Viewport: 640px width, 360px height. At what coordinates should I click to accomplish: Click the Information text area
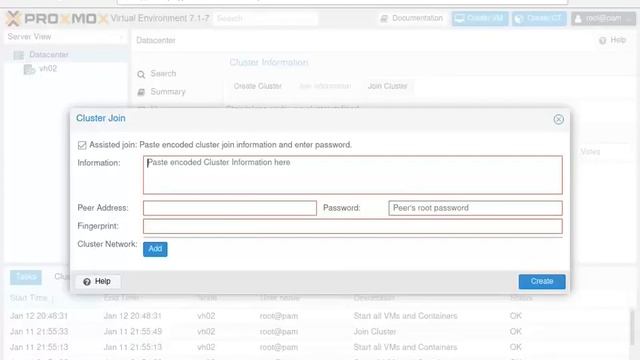[353, 175]
